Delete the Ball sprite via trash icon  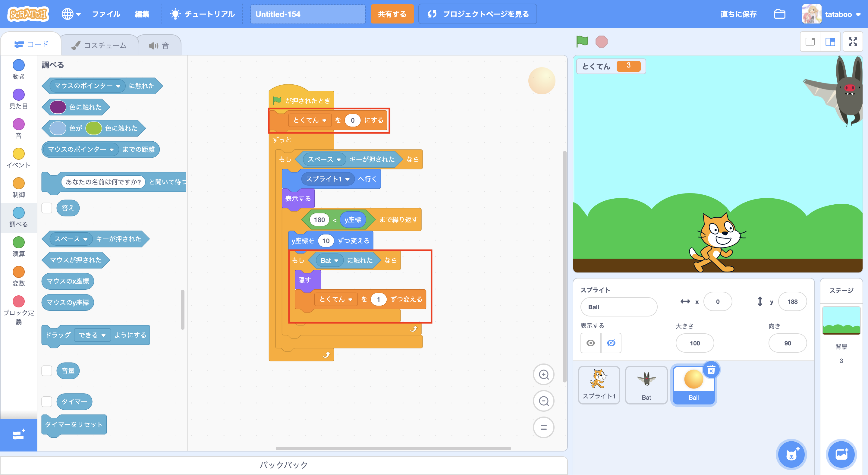[x=711, y=370]
